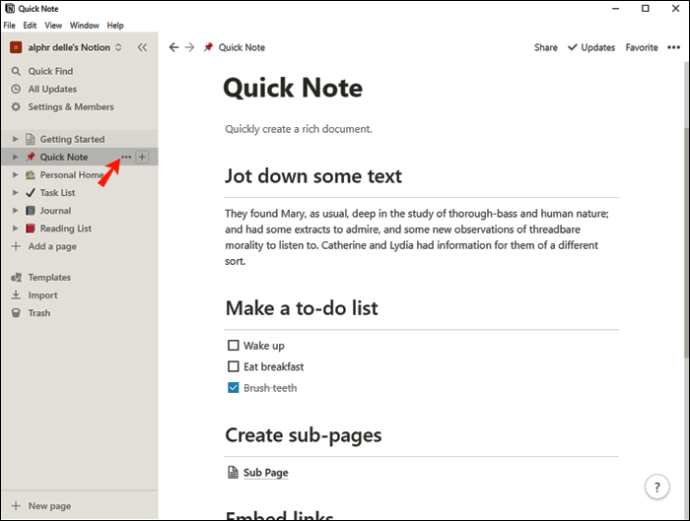Click the 'Quickly create a rich document.' text
Viewport: 690px width, 521px height.
pos(298,129)
